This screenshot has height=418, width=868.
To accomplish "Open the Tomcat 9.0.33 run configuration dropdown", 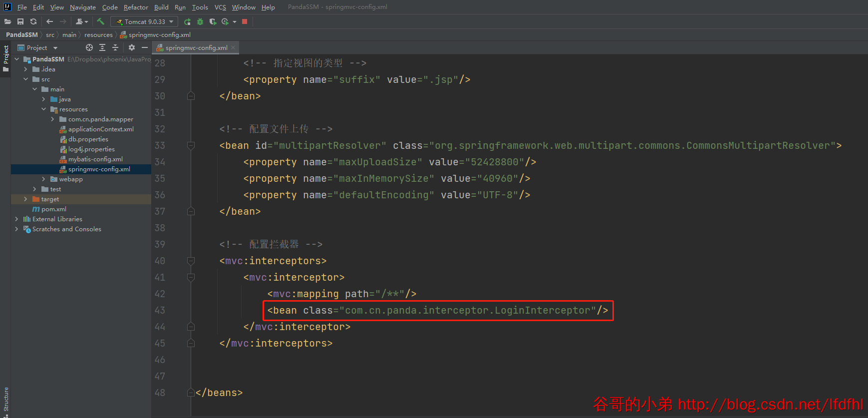I will pyautogui.click(x=144, y=21).
